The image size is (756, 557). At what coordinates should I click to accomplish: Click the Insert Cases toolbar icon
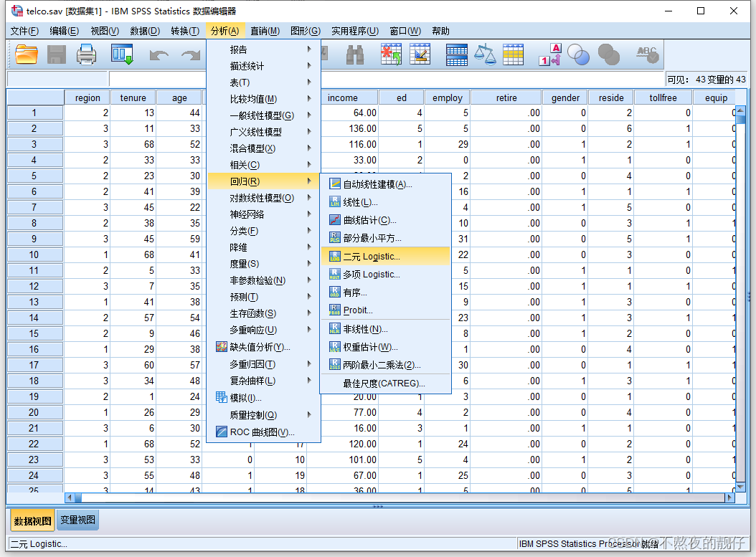391,54
